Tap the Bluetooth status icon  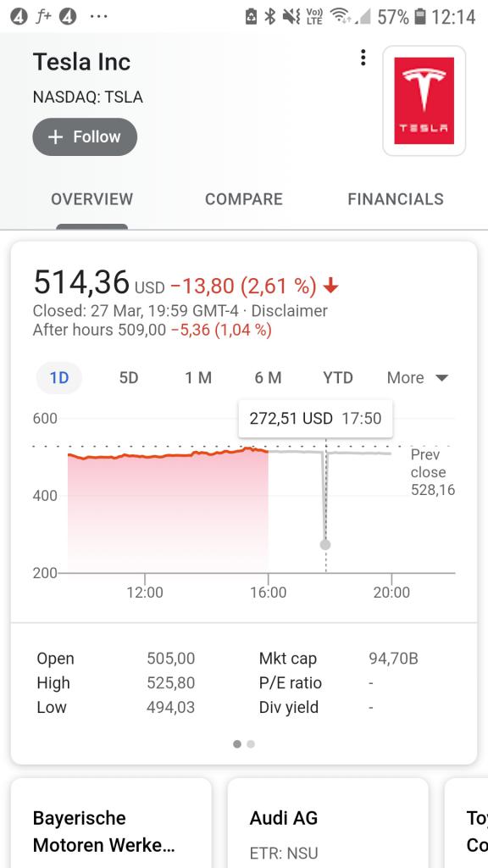pyautogui.click(x=269, y=17)
